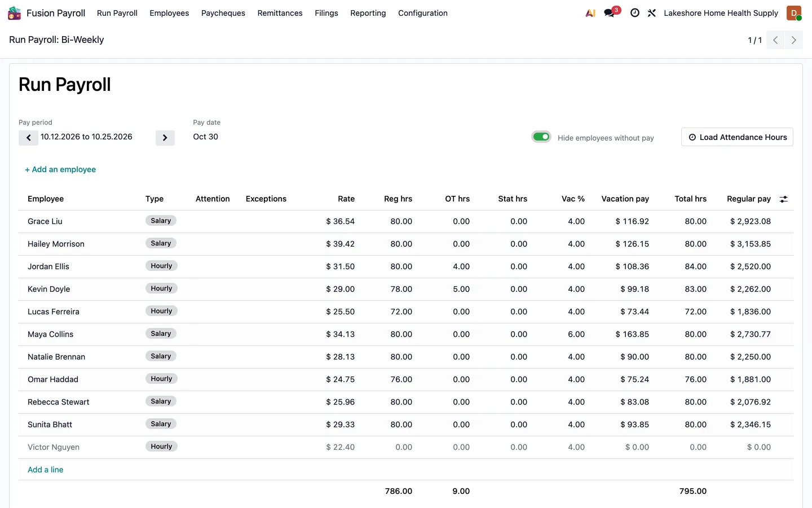812x508 pixels.
Task: Click Rebecca Stewart rate $ 25.96 cell
Action: click(340, 402)
